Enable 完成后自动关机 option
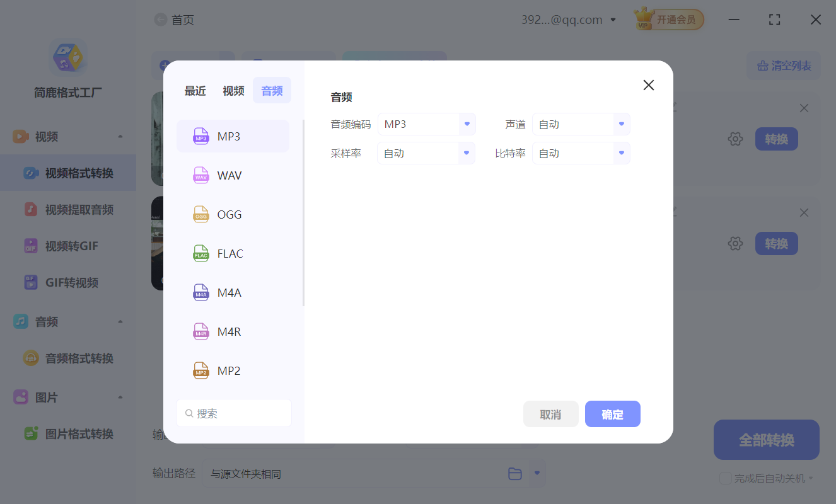Image resolution: width=836 pixels, height=504 pixels. click(x=725, y=479)
